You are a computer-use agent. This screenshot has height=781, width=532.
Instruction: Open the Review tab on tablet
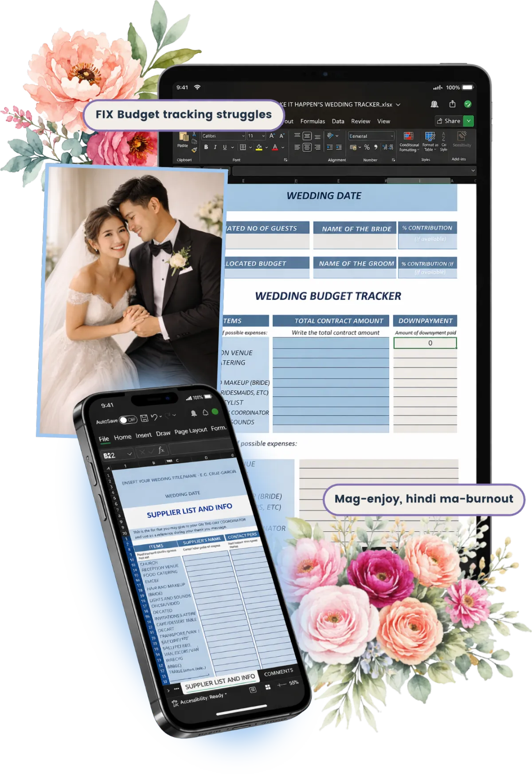click(360, 121)
